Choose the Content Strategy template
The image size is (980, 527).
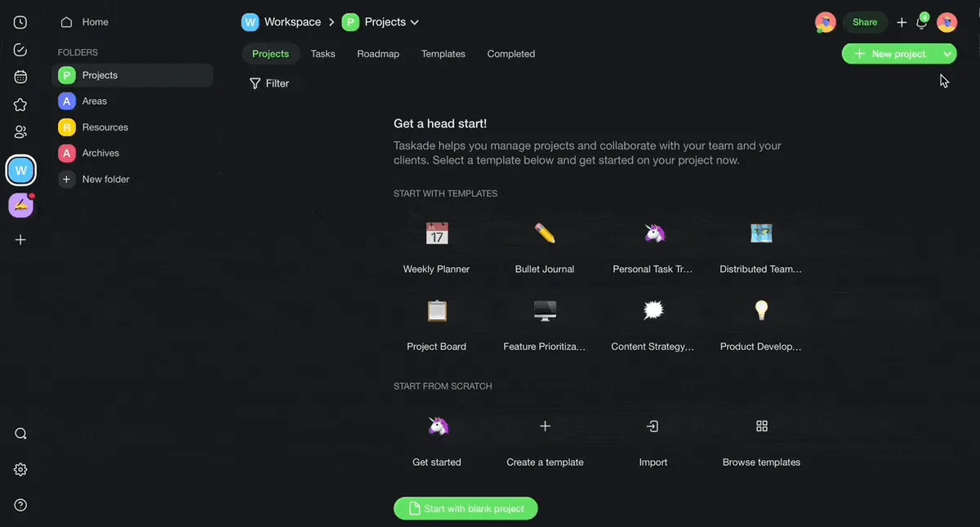click(653, 325)
